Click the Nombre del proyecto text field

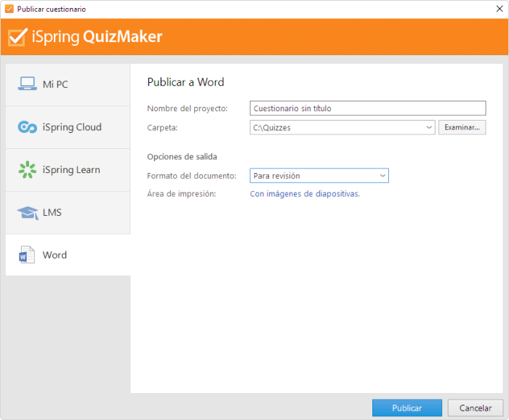pos(367,108)
